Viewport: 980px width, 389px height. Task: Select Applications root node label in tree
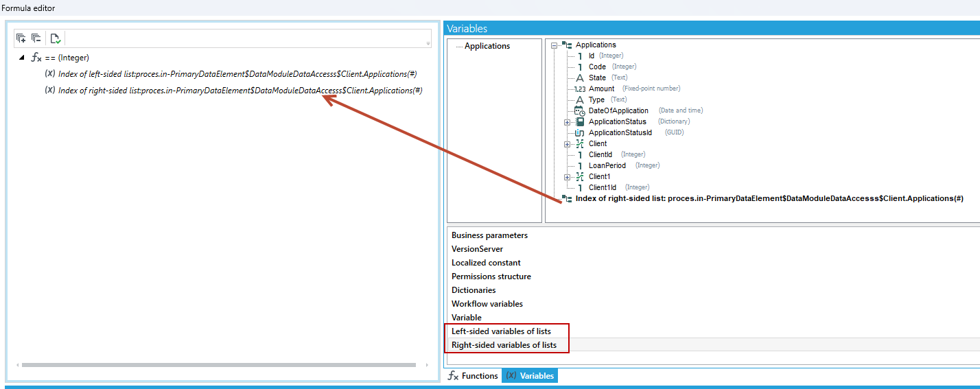(596, 45)
